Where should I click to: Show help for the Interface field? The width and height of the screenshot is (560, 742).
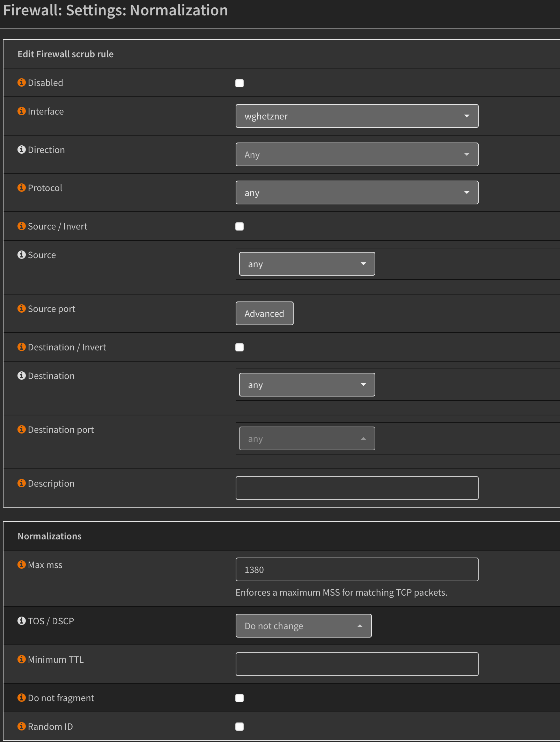click(x=22, y=111)
